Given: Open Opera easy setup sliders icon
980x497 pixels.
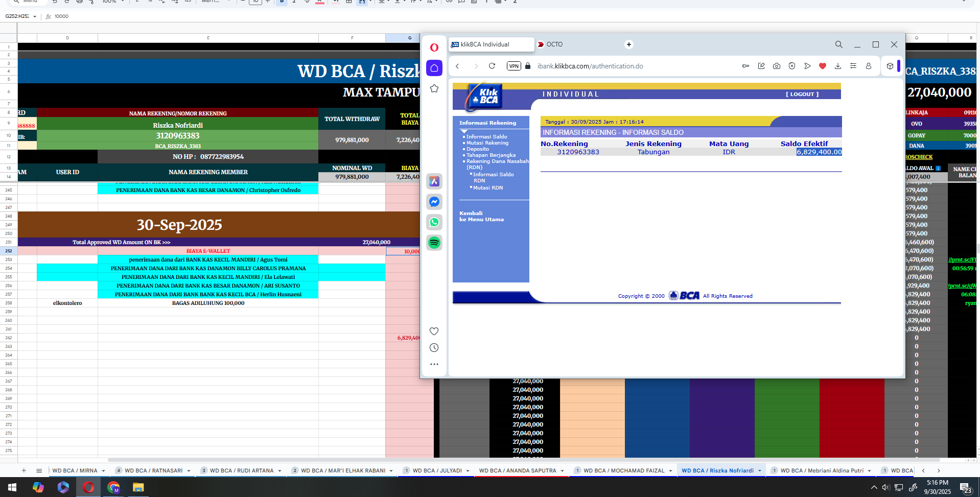Looking at the screenshot, I should pyautogui.click(x=853, y=66).
